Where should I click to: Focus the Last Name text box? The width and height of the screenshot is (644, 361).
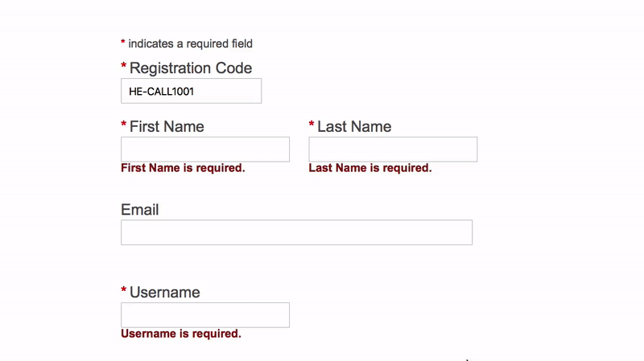pyautogui.click(x=393, y=150)
